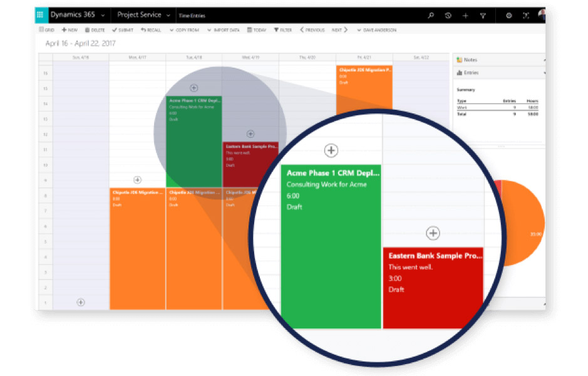Image resolution: width=588 pixels, height=376 pixels.
Task: Jump to Today in the calendar
Action: (257, 30)
